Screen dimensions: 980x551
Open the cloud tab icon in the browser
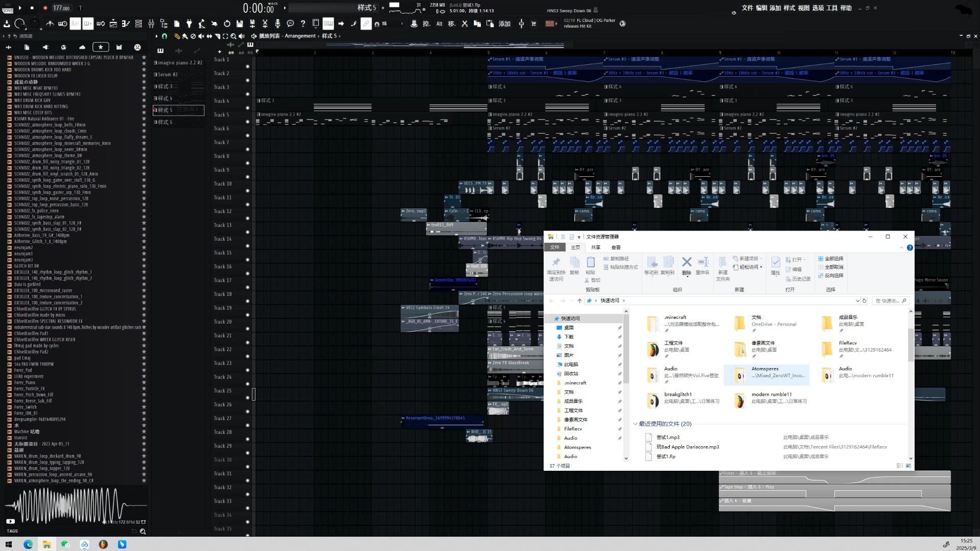click(x=82, y=47)
